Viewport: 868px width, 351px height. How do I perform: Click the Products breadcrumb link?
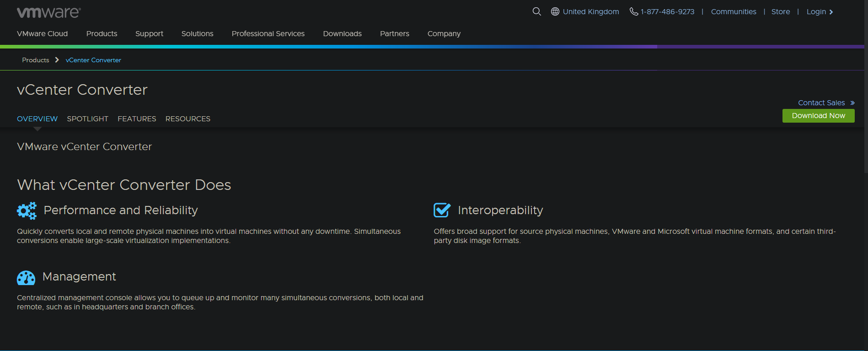click(x=36, y=60)
